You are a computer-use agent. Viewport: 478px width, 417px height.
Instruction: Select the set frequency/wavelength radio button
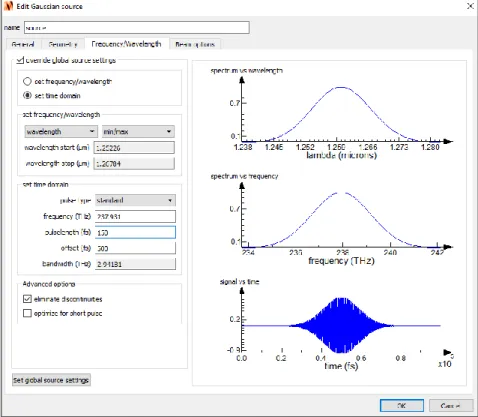[27, 81]
